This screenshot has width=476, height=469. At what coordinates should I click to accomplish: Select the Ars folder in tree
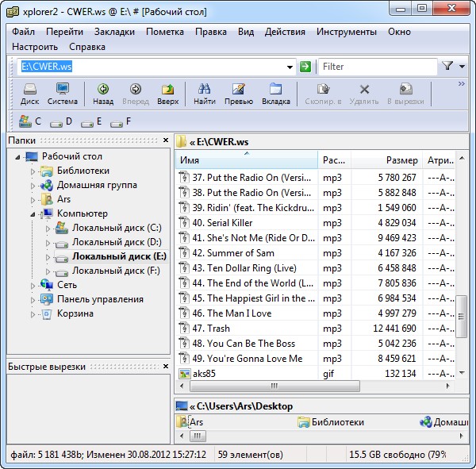click(63, 199)
